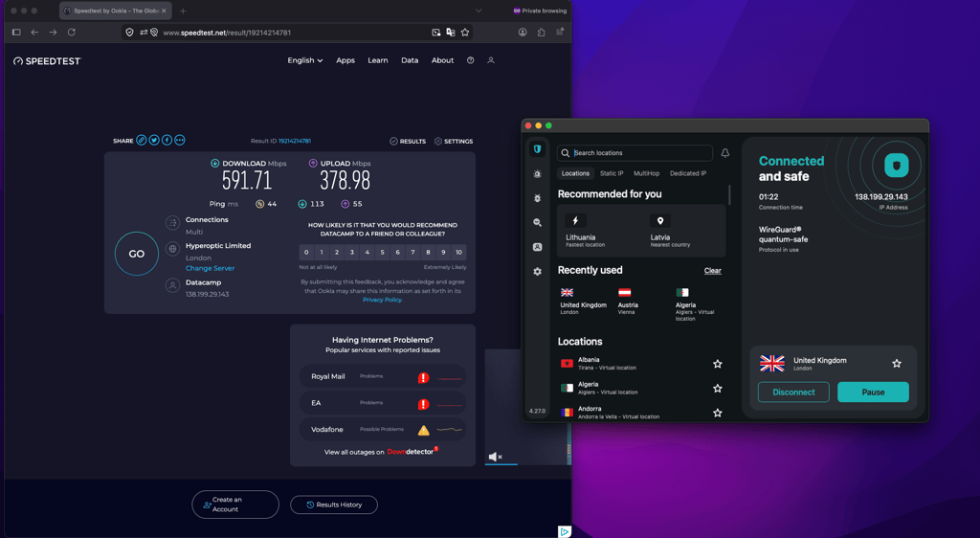This screenshot has height=538, width=980.
Task: Open AdChoices icon at the page bottom
Action: [x=565, y=531]
